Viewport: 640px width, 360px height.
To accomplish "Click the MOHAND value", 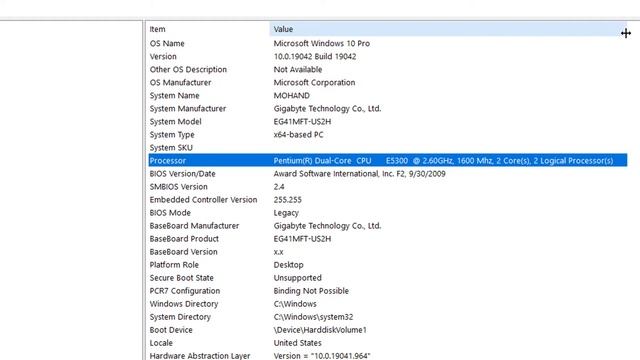I will pyautogui.click(x=291, y=96).
